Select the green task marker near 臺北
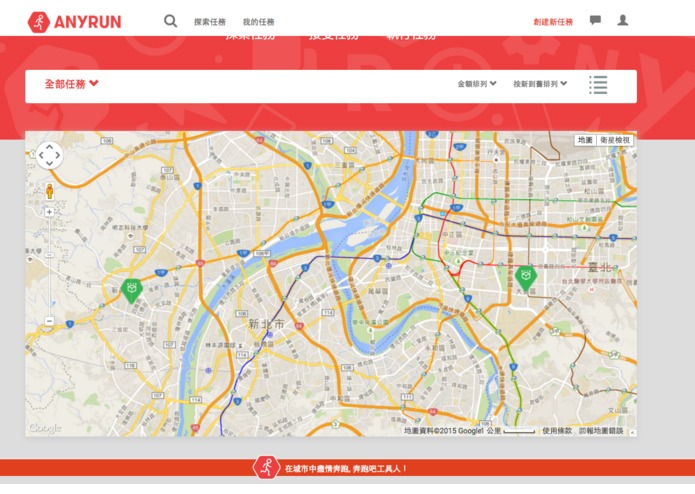 tap(526, 278)
